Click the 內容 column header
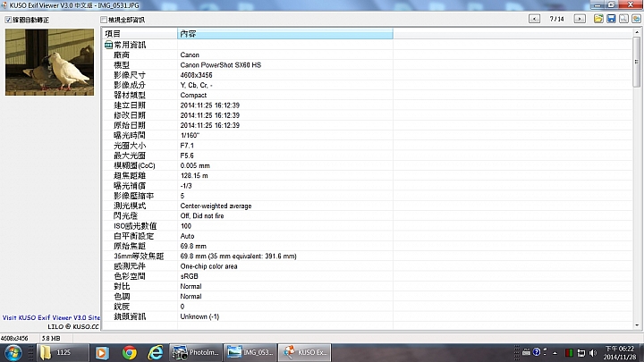Image resolution: width=644 pixels, height=362 pixels. coord(285,34)
